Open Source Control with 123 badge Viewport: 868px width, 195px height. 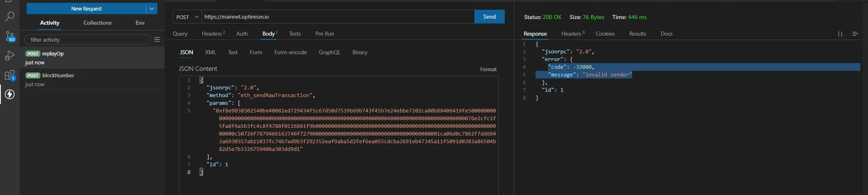tap(9, 36)
